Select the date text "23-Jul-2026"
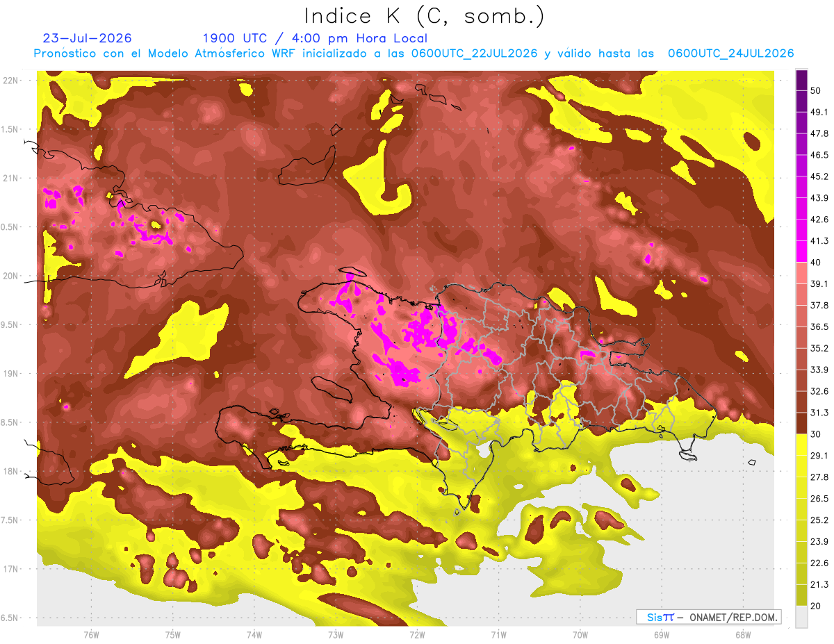Screen dimensions: 834x644 (x=87, y=38)
